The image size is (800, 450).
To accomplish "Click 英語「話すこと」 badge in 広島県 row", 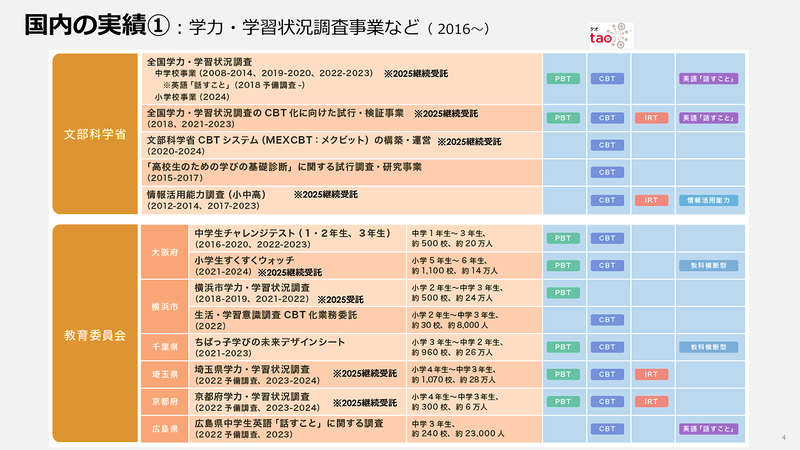I will 708,429.
